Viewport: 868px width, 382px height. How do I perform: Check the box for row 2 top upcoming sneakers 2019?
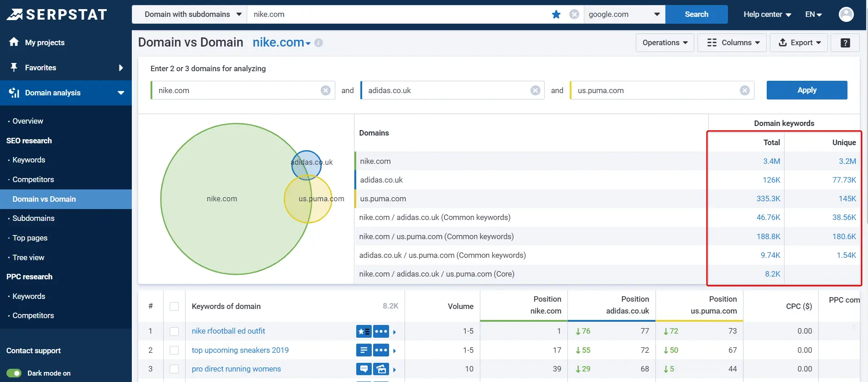coord(174,350)
